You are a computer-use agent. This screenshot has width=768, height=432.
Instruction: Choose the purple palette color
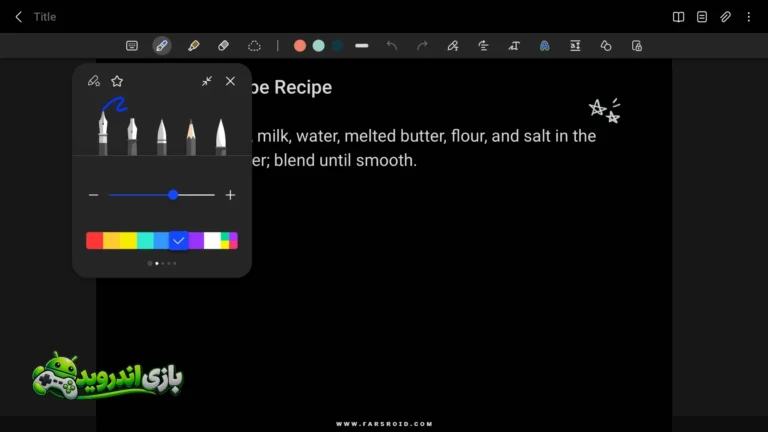(x=196, y=240)
